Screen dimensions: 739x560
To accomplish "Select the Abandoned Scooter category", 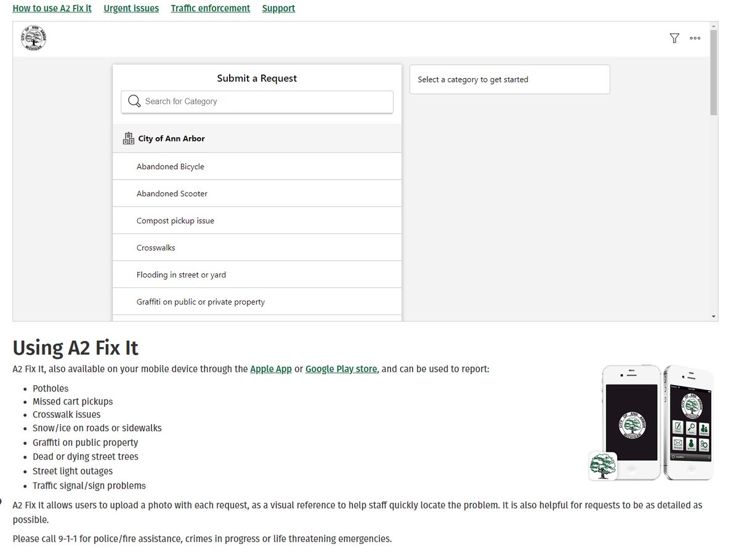I will pyautogui.click(x=257, y=193).
